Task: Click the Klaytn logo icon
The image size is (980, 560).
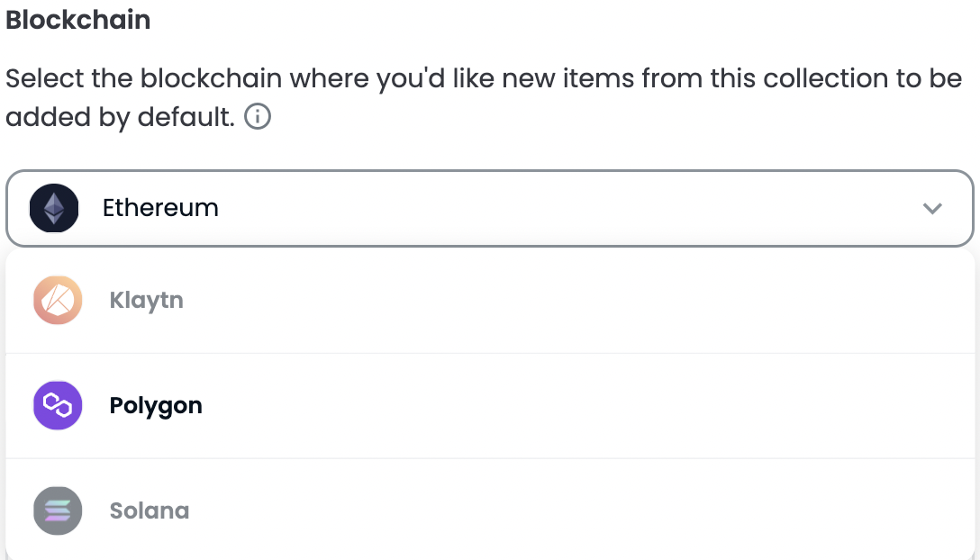Action: click(x=58, y=300)
